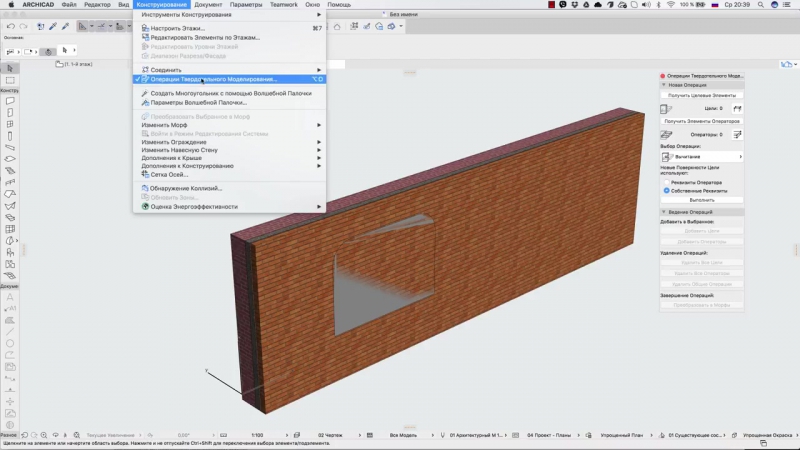
Task: Collapse the Новая Операция section
Action: 663,85
